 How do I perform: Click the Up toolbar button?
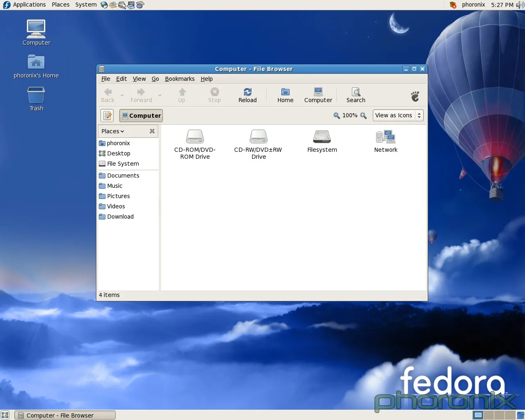pyautogui.click(x=182, y=95)
